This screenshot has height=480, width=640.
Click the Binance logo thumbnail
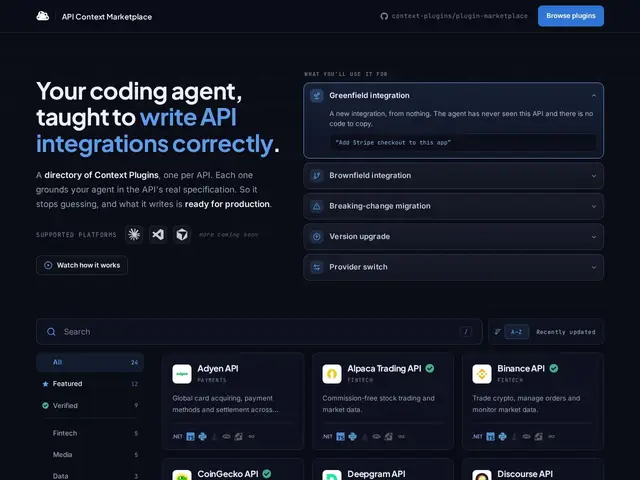click(x=482, y=374)
